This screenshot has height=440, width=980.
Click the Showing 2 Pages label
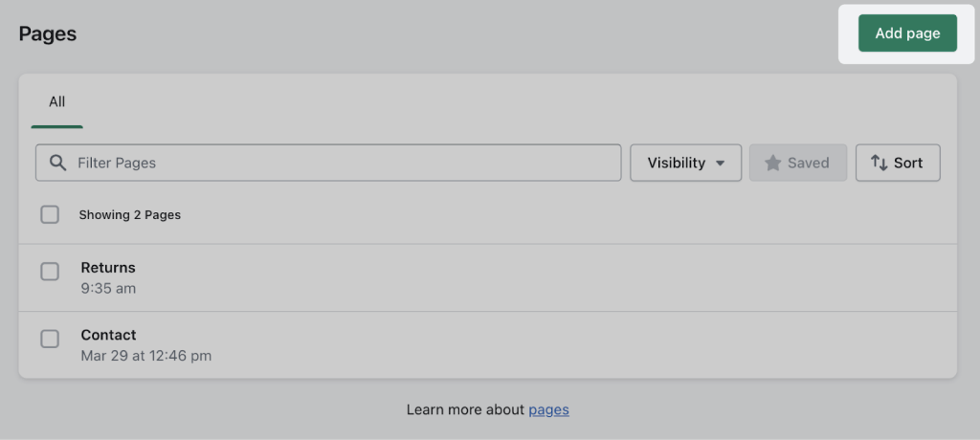click(x=129, y=215)
